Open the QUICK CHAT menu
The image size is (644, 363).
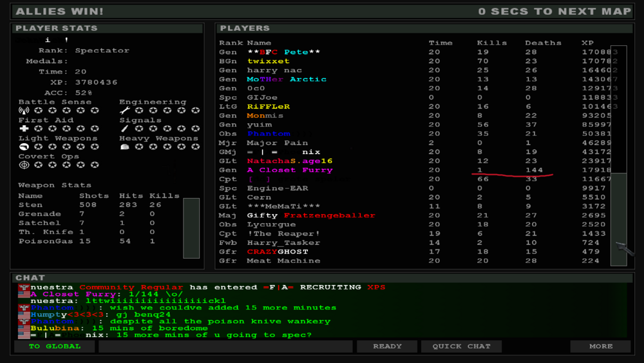coord(461,346)
